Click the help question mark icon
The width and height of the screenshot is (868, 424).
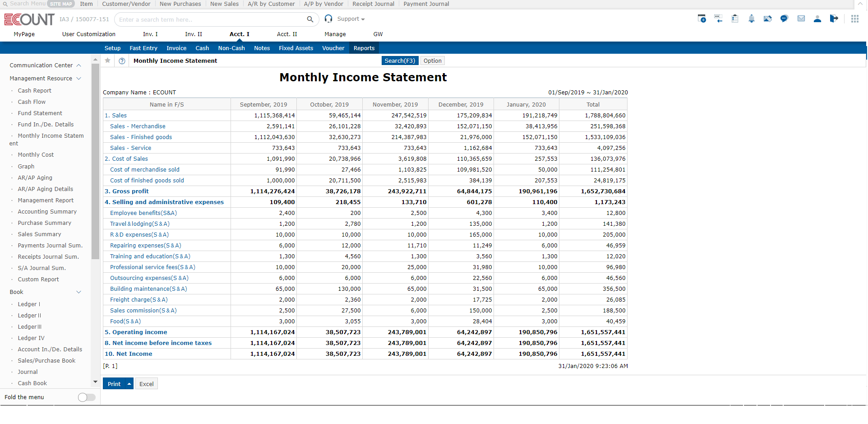point(122,61)
